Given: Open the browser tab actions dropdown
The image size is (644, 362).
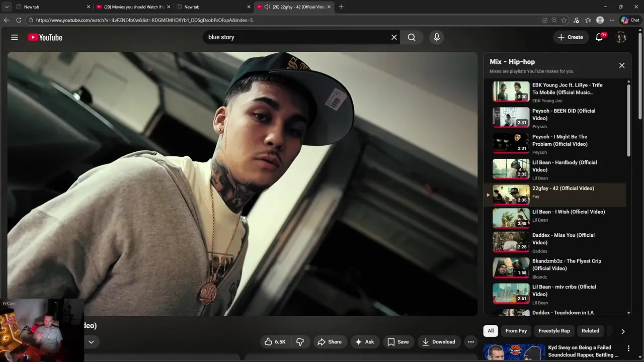Looking at the screenshot, I should 7,7.
